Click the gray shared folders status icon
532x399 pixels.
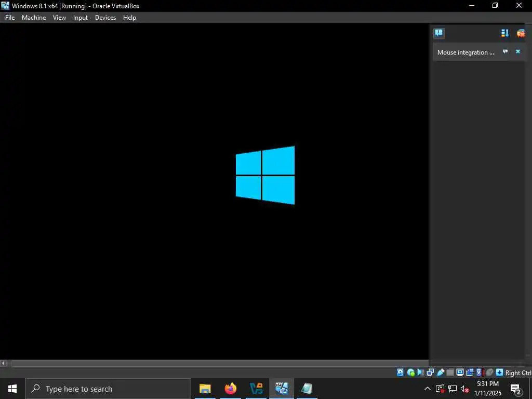[x=450, y=373]
